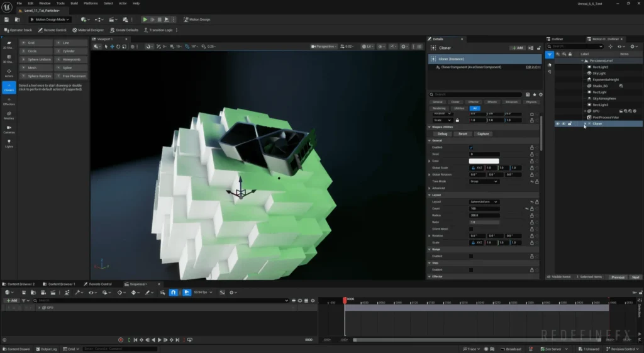
Task: Open Details panel settings gear
Action: coord(540,94)
